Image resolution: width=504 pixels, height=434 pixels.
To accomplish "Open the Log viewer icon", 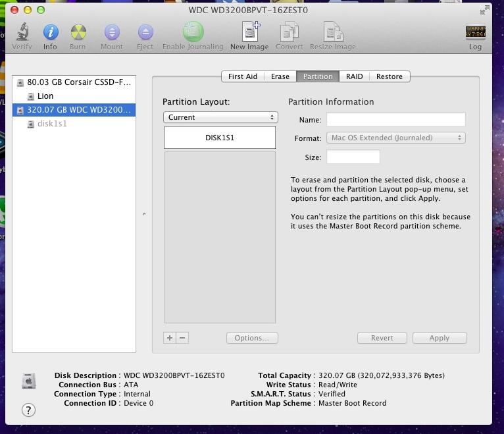I will click(476, 32).
